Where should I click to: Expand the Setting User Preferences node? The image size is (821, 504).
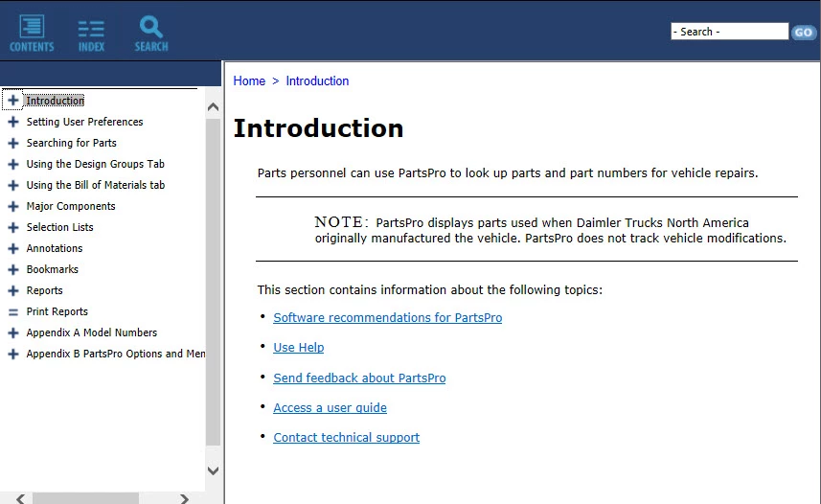13,122
